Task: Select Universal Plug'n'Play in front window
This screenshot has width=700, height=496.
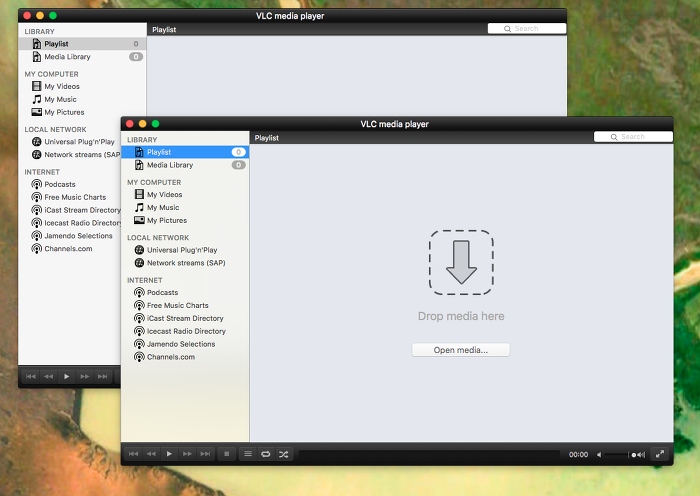Action: tap(185, 250)
